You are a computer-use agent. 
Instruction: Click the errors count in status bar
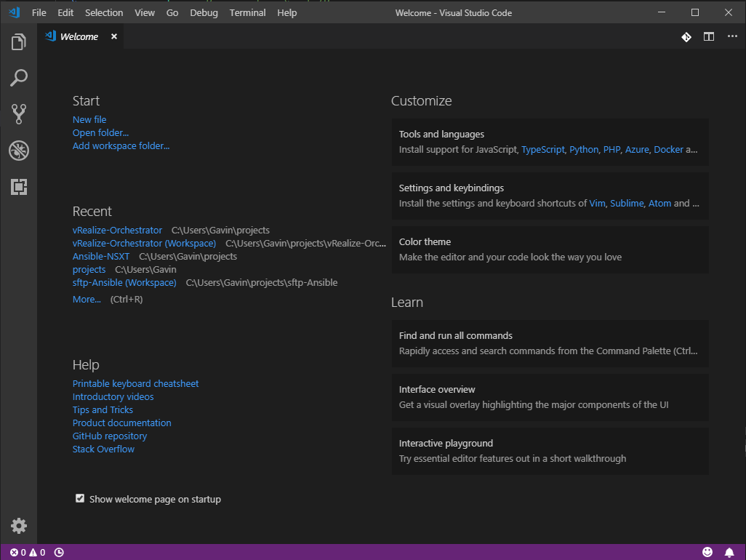click(x=18, y=553)
